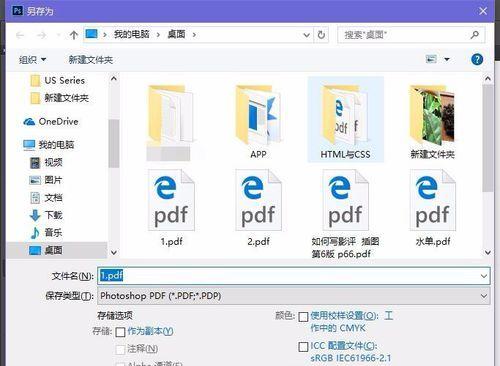500x366 pixels.
Task: Click the computer icon in address bar
Action: click(91, 34)
